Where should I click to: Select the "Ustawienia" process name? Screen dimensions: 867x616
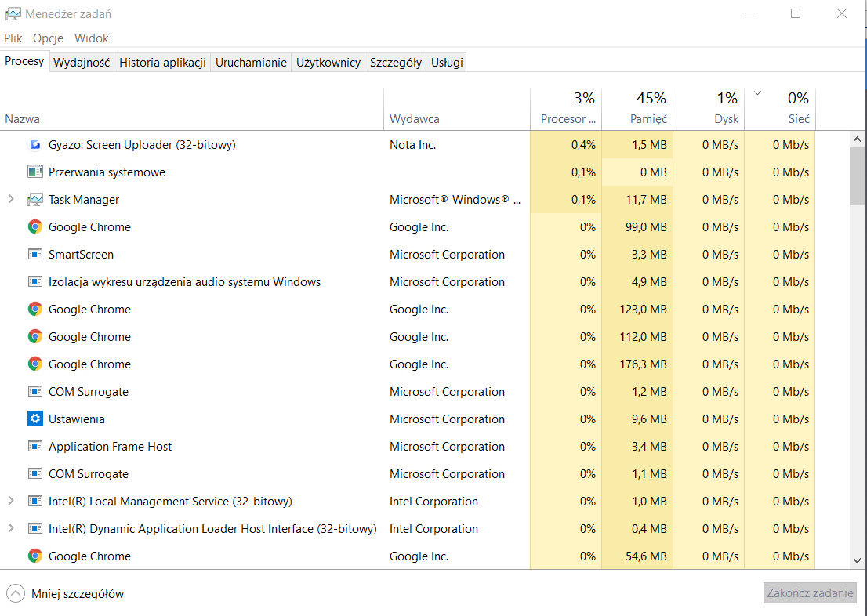click(x=77, y=419)
